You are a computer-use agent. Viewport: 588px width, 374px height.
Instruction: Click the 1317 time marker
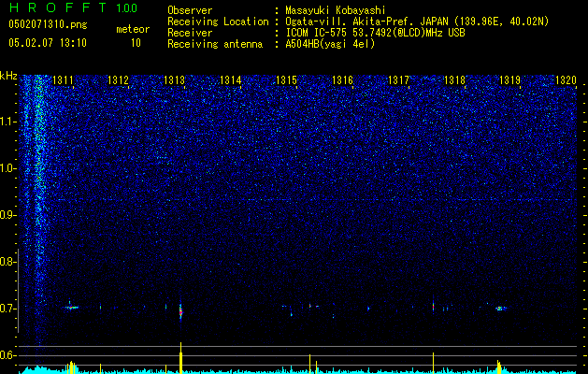(398, 79)
